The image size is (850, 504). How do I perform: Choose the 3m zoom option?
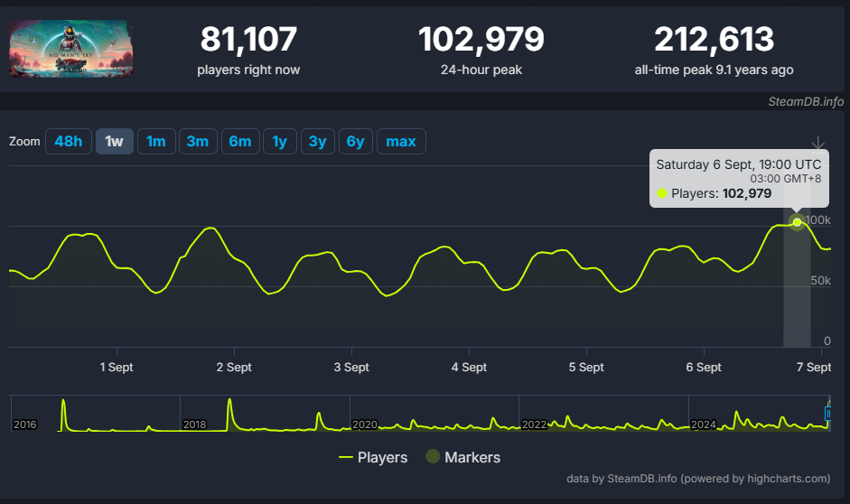point(198,142)
